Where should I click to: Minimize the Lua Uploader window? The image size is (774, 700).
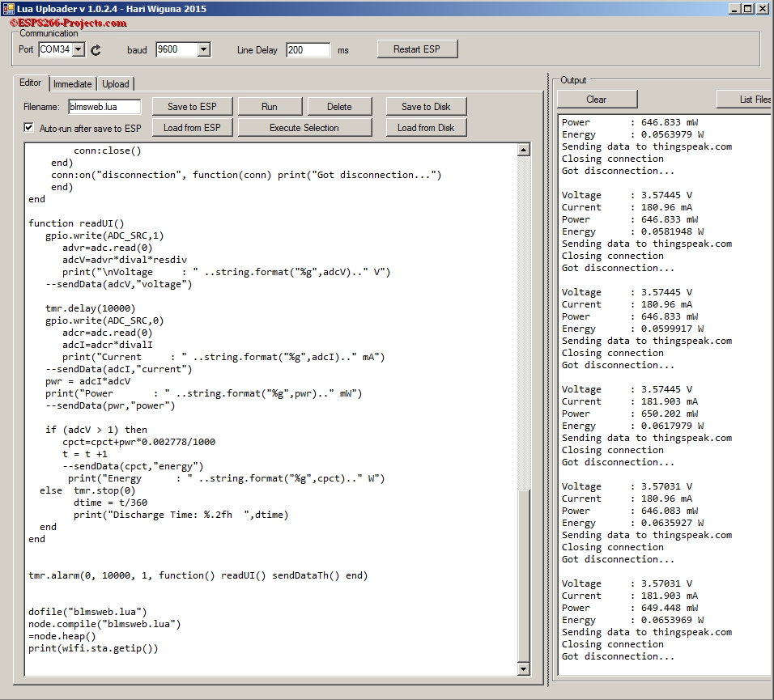[x=734, y=8]
